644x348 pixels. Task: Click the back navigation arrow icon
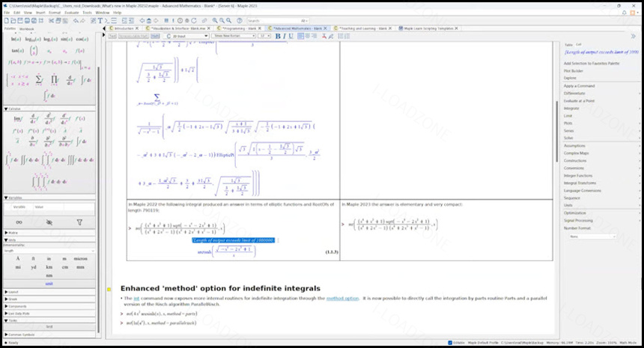pos(142,20)
